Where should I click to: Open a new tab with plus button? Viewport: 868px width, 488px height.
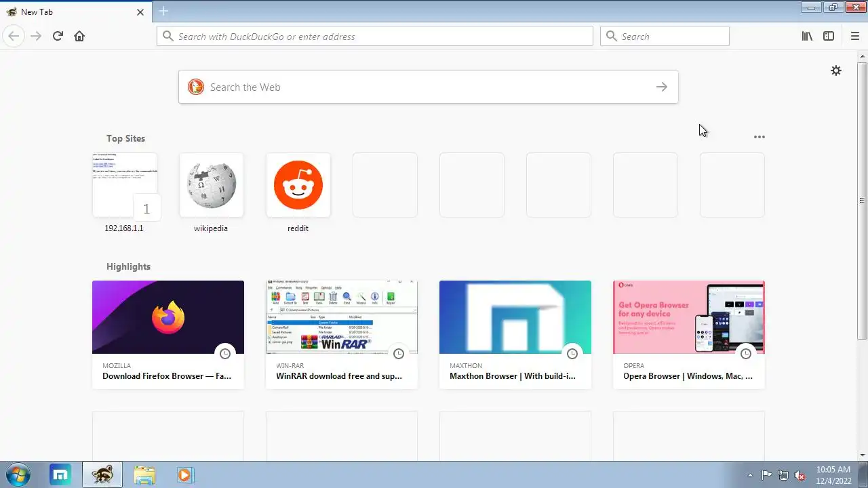coord(163,11)
